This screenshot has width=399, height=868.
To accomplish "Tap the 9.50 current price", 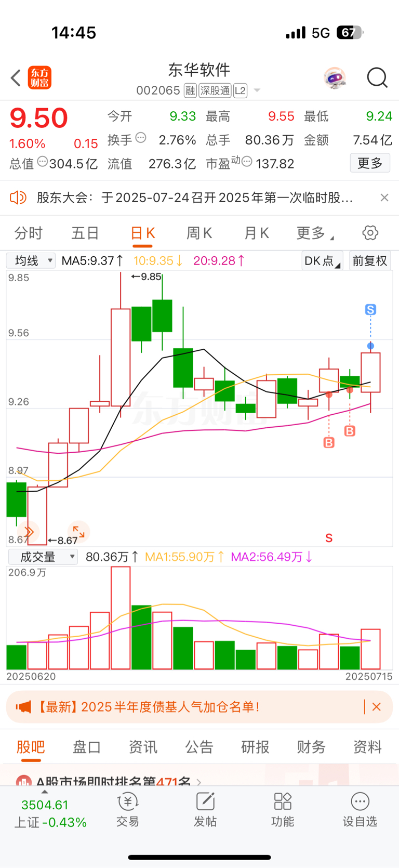I will pos(39,118).
